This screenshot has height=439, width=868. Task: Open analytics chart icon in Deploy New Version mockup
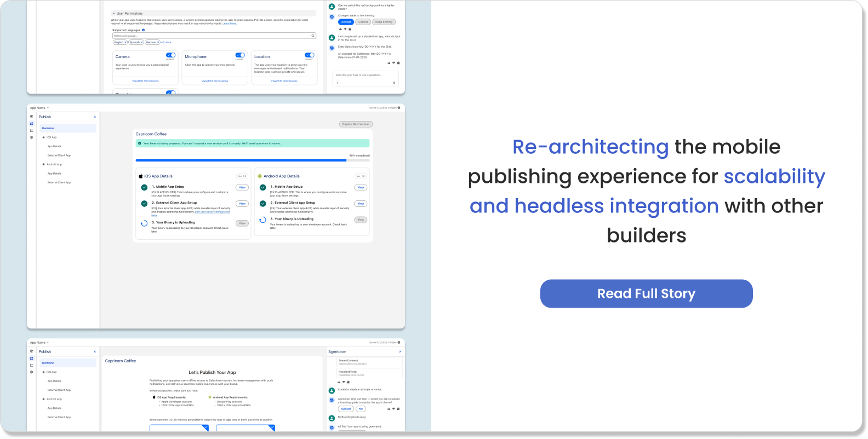pyautogui.click(x=31, y=130)
